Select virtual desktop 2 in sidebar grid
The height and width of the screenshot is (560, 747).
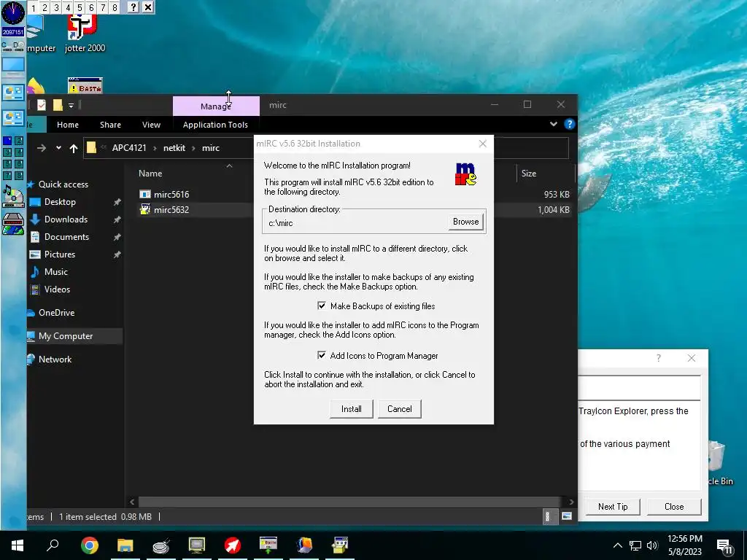(18, 141)
